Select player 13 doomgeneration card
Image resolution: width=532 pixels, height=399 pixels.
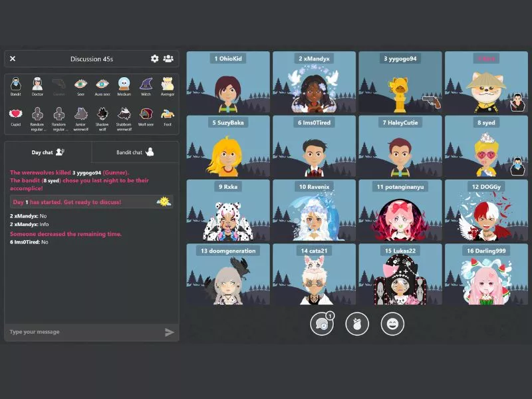click(x=228, y=274)
